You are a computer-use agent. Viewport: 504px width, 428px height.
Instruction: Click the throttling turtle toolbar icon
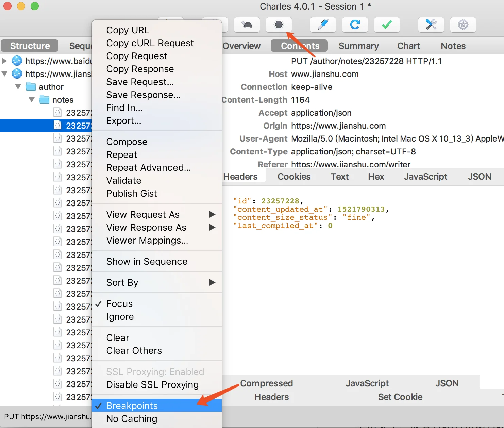pos(247,25)
